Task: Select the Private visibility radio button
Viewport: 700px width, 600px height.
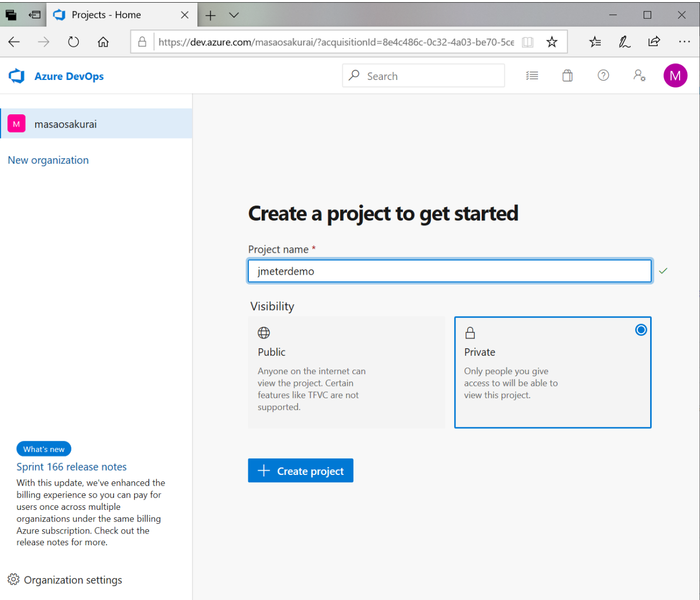Action: [640, 330]
